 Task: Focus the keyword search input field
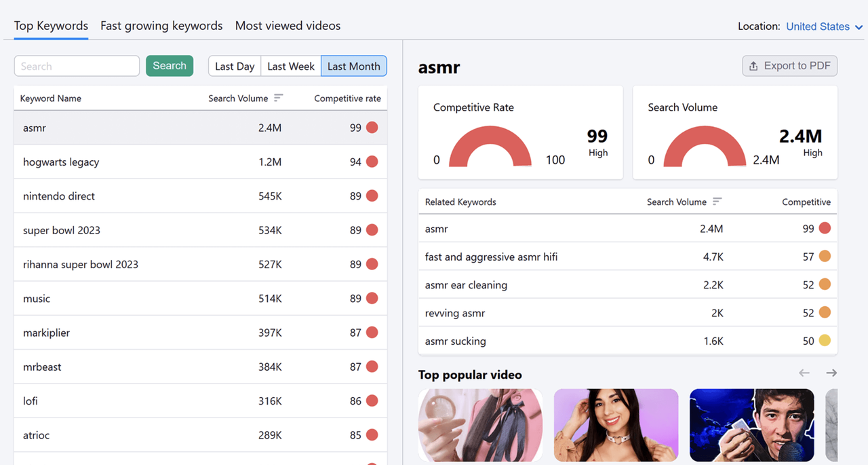click(x=77, y=66)
